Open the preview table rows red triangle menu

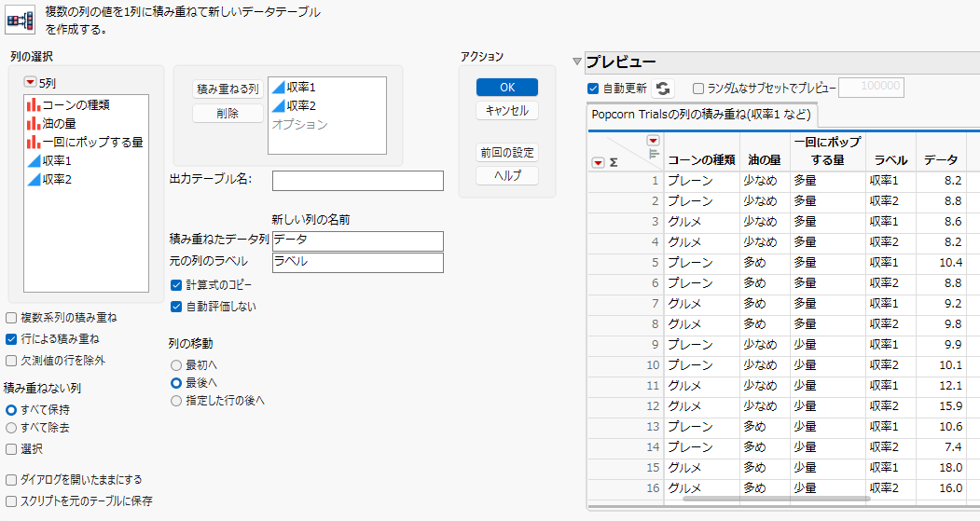pos(598,162)
